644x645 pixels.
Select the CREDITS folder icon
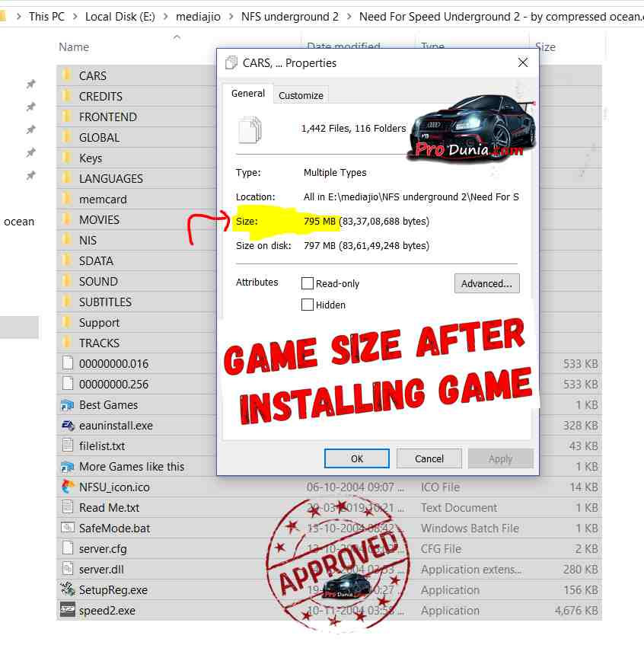pyautogui.click(x=65, y=96)
